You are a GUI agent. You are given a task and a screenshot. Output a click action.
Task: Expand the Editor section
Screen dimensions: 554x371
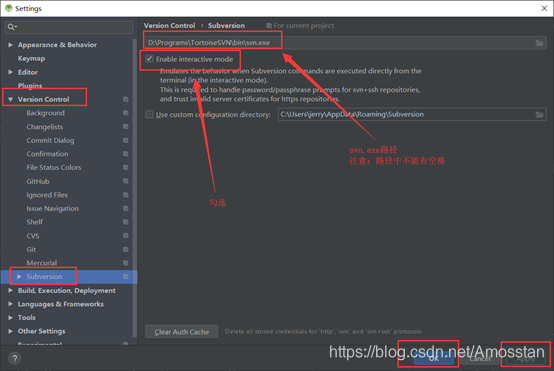coord(11,72)
